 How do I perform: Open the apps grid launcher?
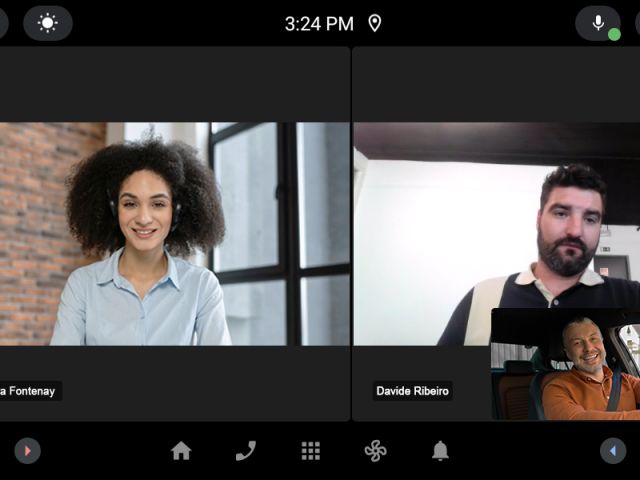(311, 451)
